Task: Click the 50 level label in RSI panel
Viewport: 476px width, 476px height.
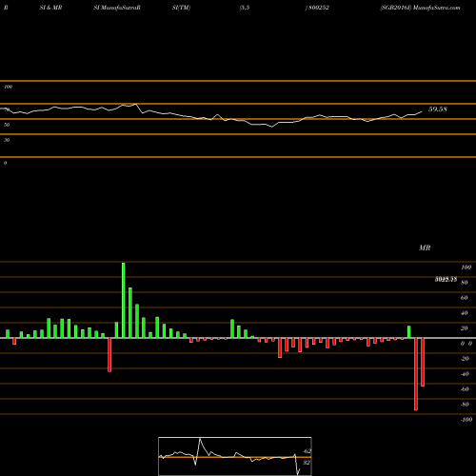Action: click(7, 125)
